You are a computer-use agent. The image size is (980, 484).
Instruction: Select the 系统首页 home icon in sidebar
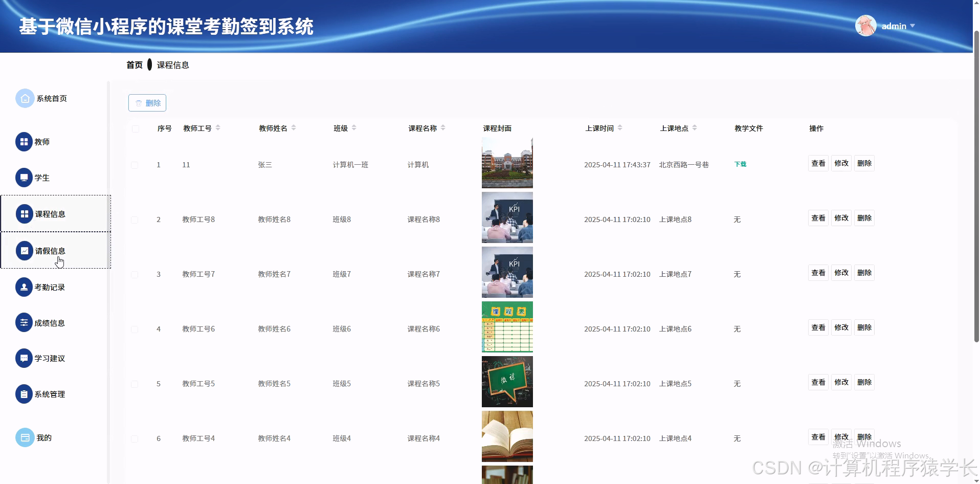[x=24, y=98]
